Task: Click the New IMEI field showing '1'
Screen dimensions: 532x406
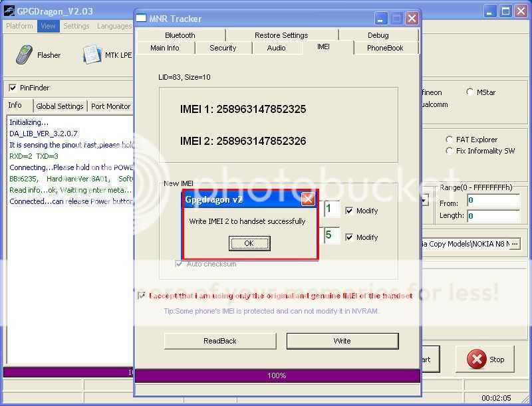Action: 331,209
